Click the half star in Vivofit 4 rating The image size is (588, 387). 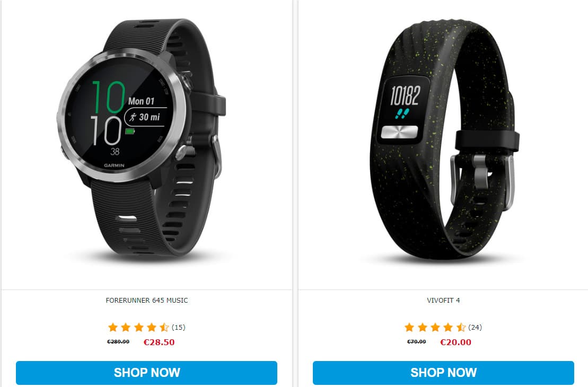pyautogui.click(x=461, y=328)
